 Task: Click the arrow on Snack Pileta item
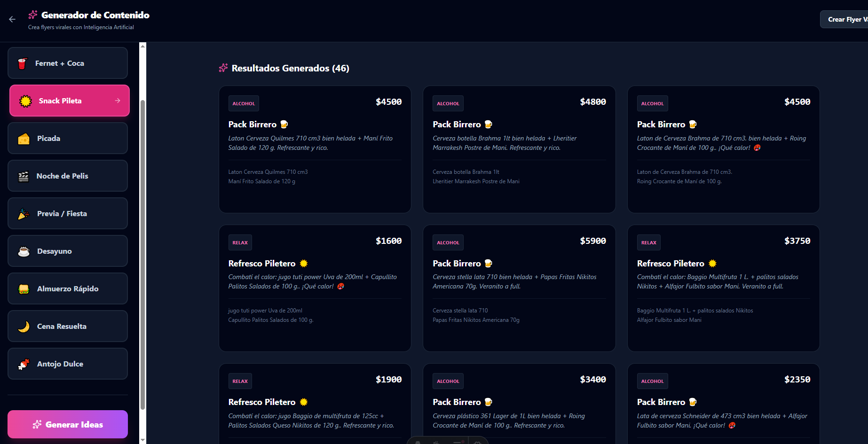(118, 101)
